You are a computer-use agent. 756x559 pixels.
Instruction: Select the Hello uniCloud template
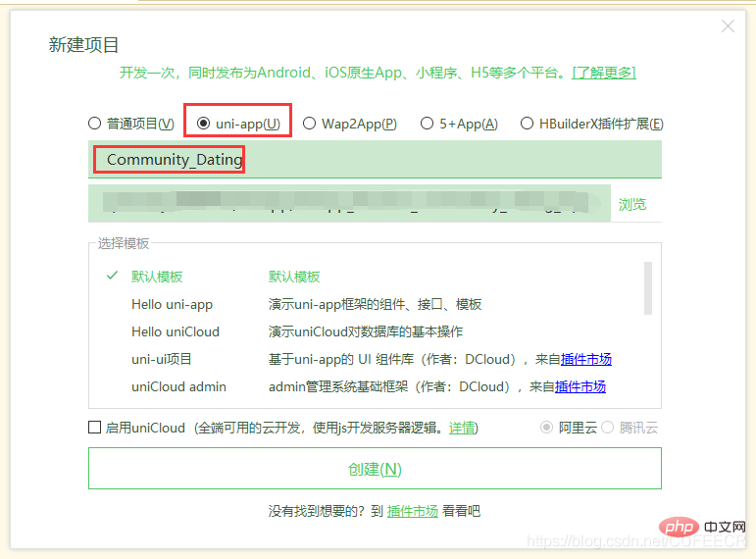pyautogui.click(x=176, y=331)
